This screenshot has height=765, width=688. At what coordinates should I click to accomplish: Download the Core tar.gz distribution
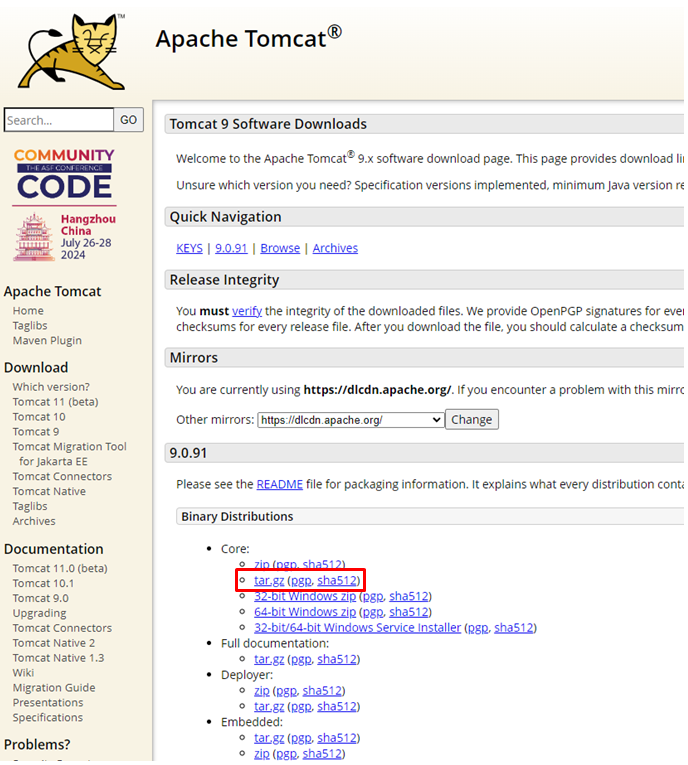pyautogui.click(x=269, y=581)
